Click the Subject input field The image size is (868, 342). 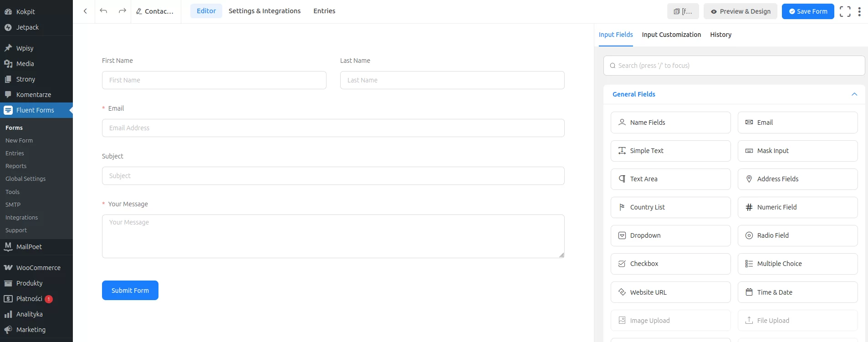(x=333, y=176)
